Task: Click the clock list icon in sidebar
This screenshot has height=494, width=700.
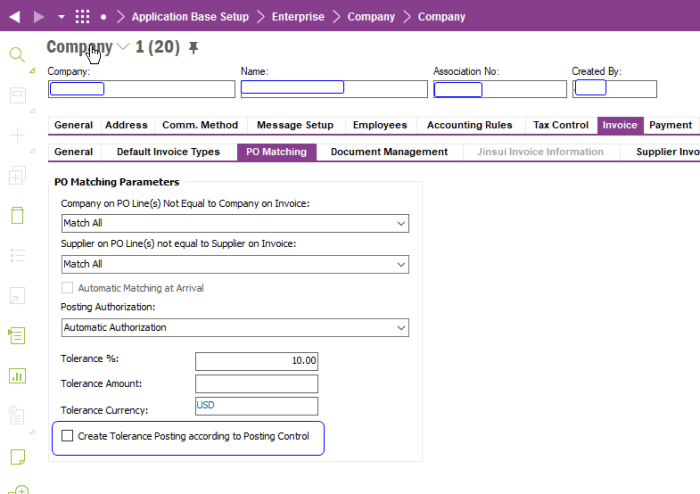Action: point(17,415)
